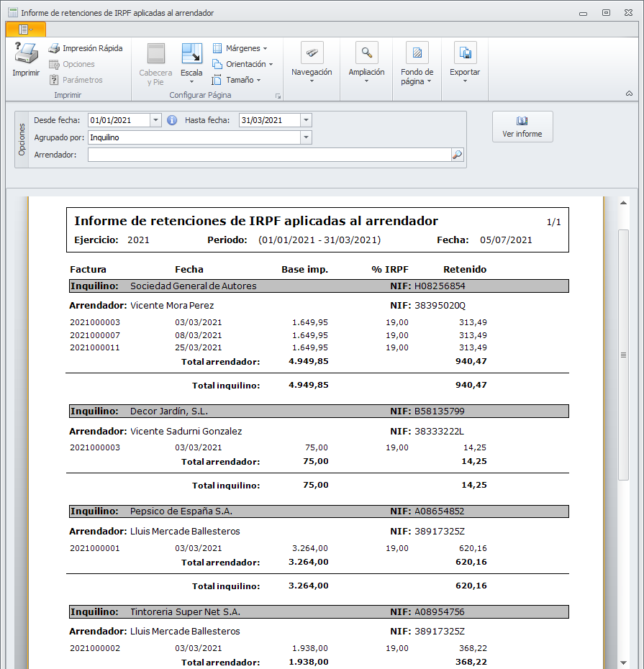This screenshot has height=669, width=644.
Task: Click the Arrendador search magnifier icon
Action: click(x=457, y=154)
